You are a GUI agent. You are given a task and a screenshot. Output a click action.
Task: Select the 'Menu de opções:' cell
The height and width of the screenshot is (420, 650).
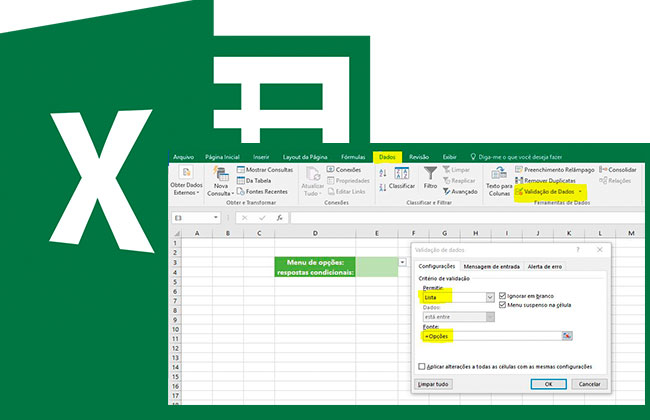[315, 262]
